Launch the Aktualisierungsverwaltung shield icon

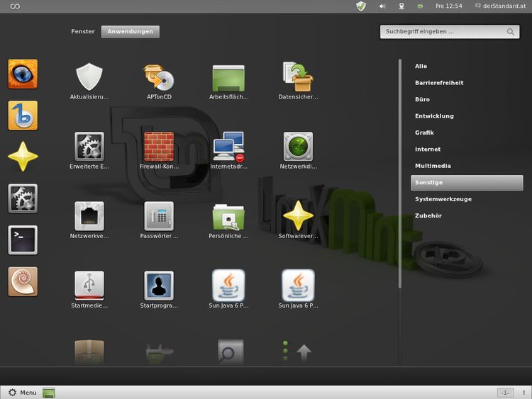(89, 77)
